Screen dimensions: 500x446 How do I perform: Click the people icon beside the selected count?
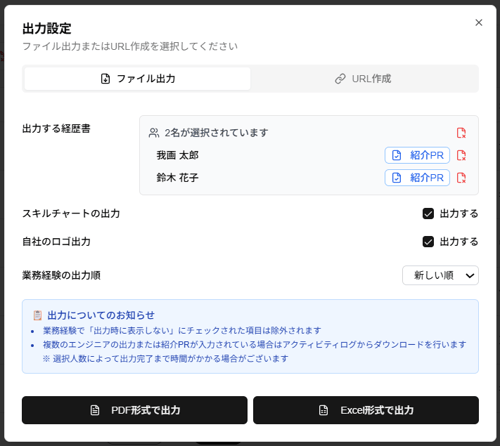click(154, 133)
